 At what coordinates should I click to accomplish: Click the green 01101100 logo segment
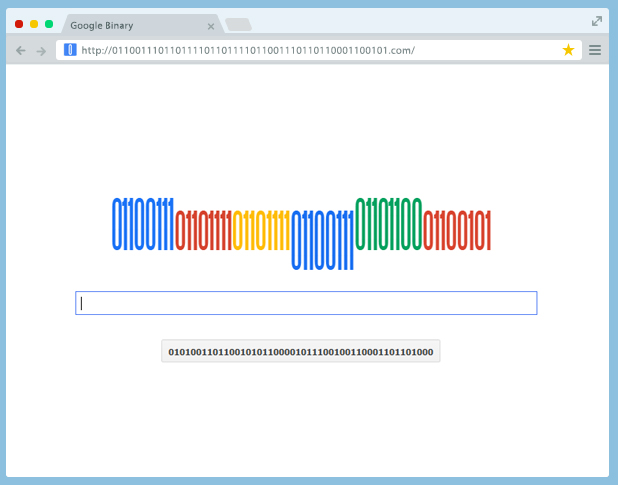[x=389, y=224]
